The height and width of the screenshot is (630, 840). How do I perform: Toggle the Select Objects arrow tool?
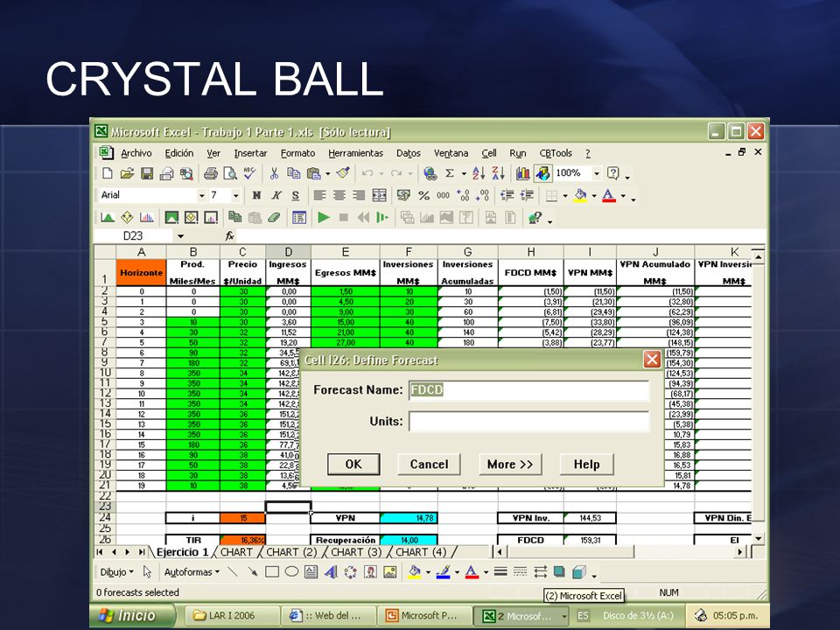pyautogui.click(x=148, y=572)
